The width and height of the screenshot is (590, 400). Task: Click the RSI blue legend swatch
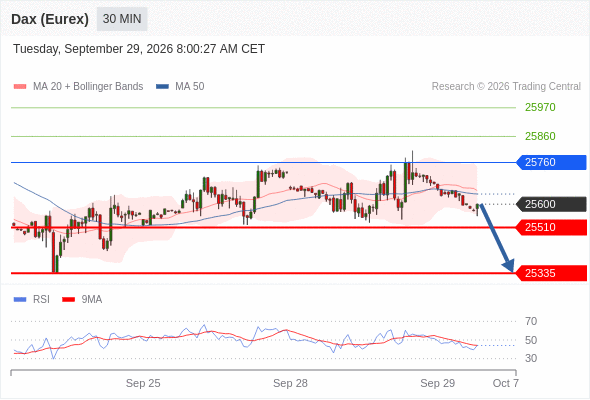20,300
